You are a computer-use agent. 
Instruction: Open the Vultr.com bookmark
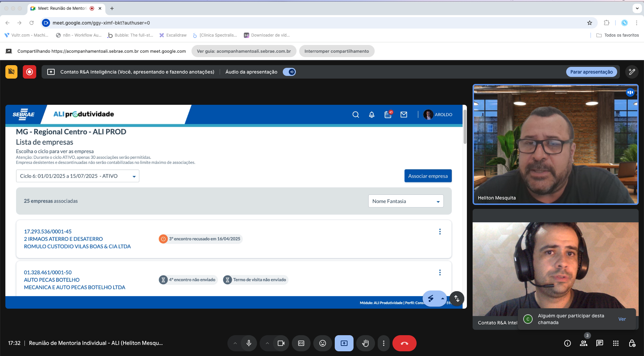point(26,35)
